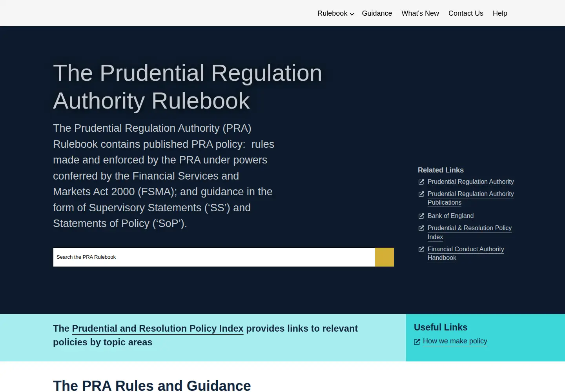Click external link icon beside How we make policy
The image size is (565, 392).
[x=417, y=342]
